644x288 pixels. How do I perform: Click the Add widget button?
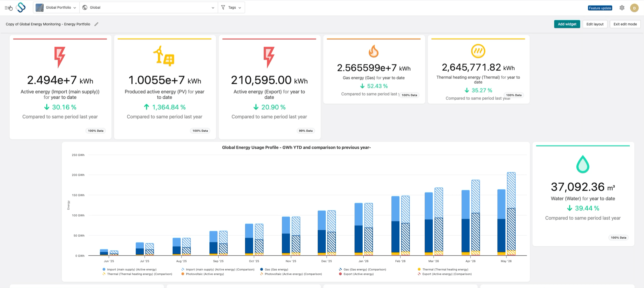[567, 24]
